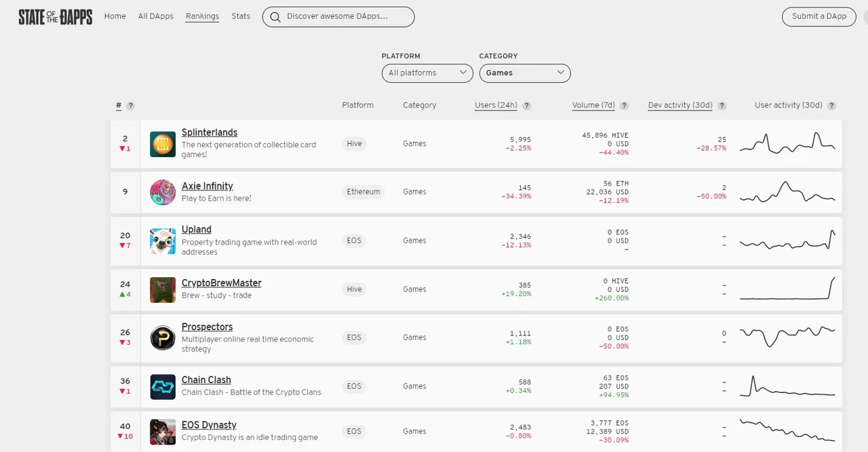The height and width of the screenshot is (452, 868).
Task: Open the Games category dropdown
Action: pos(525,73)
